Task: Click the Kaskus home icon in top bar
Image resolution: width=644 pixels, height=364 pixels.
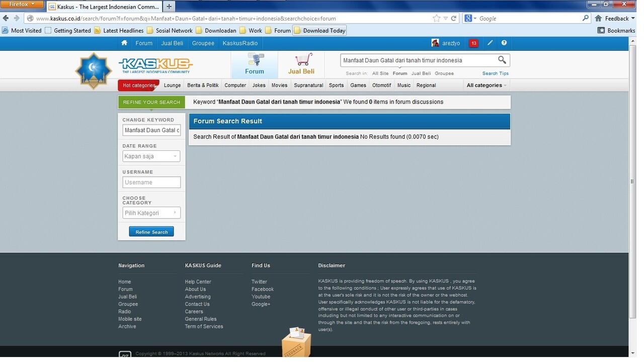Action: coord(124,43)
